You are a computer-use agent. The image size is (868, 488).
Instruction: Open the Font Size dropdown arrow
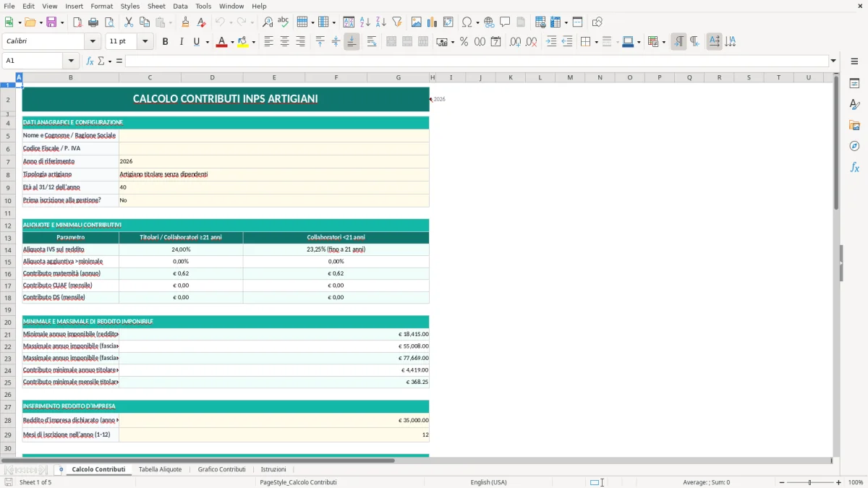145,42
